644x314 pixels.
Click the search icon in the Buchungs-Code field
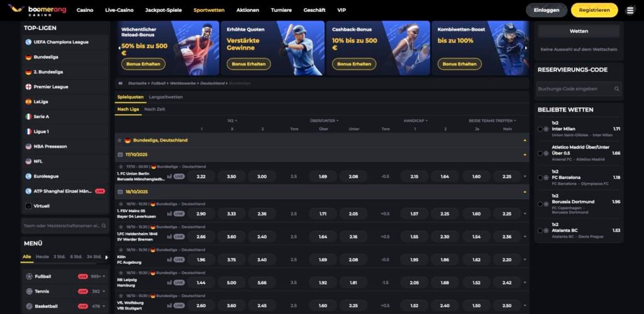pyautogui.click(x=616, y=89)
